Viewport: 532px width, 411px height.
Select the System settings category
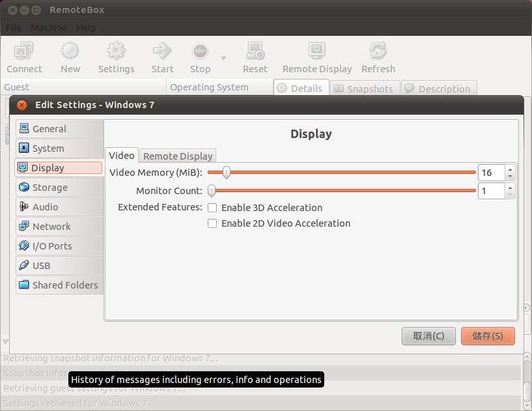click(x=60, y=149)
